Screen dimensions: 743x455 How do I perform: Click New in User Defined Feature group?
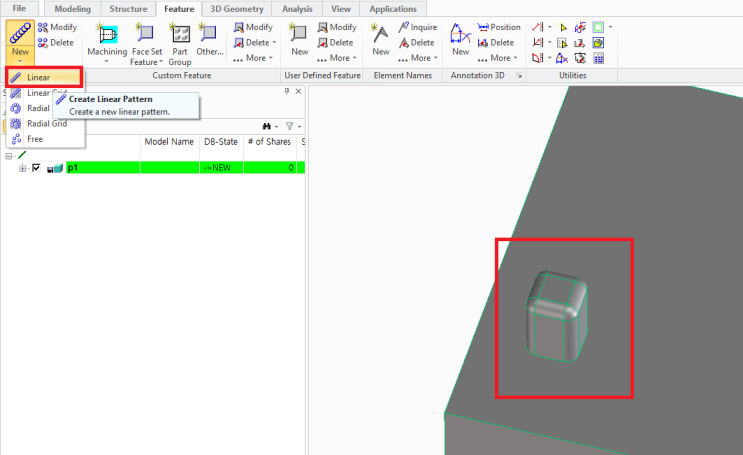tap(299, 39)
